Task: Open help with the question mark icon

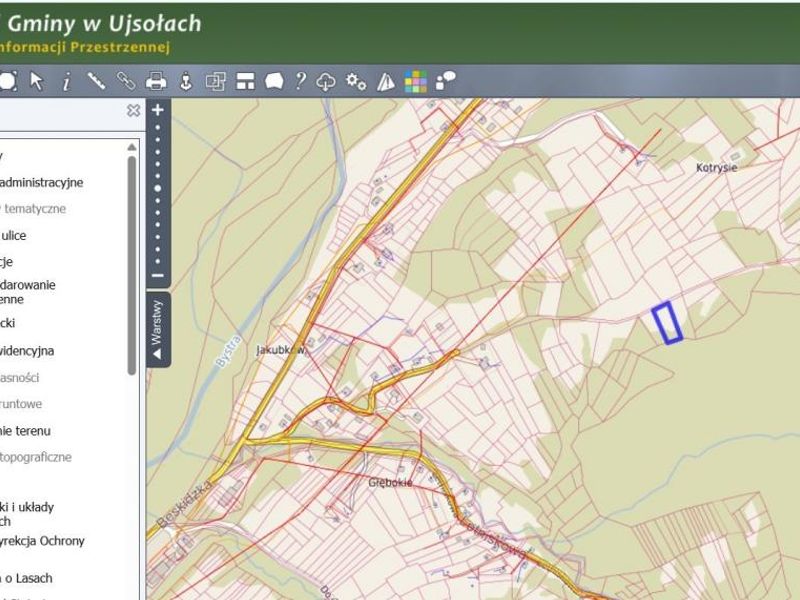Action: click(301, 81)
